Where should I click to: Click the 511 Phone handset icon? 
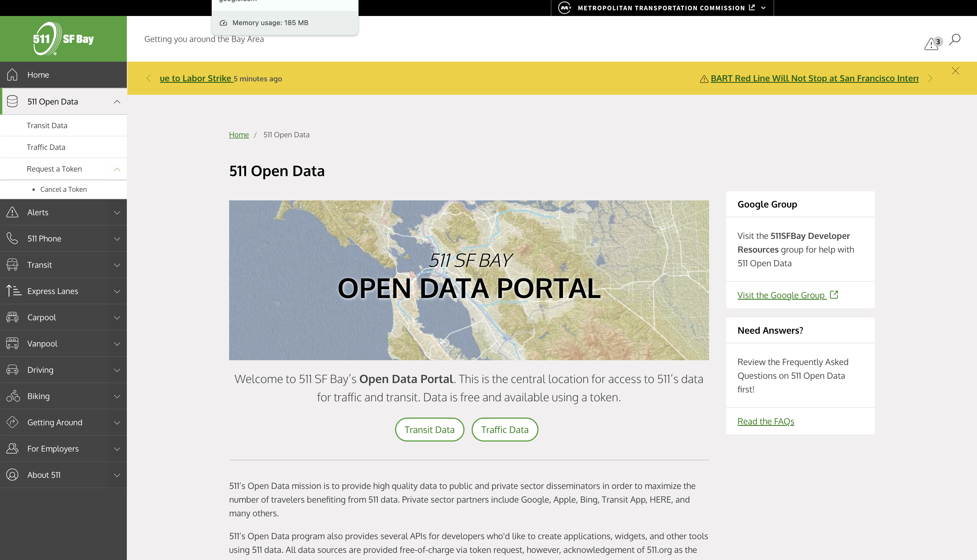coord(12,238)
